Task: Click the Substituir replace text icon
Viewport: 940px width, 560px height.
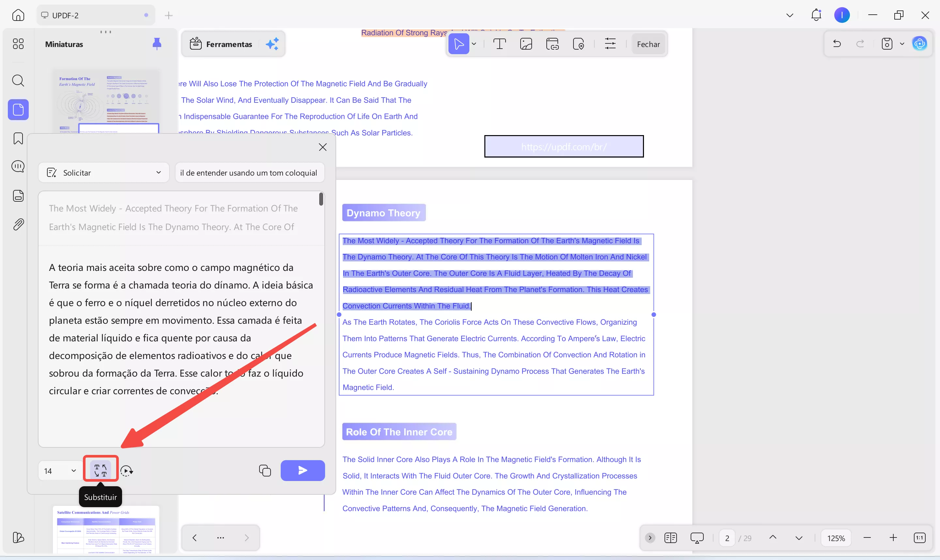Action: click(101, 470)
